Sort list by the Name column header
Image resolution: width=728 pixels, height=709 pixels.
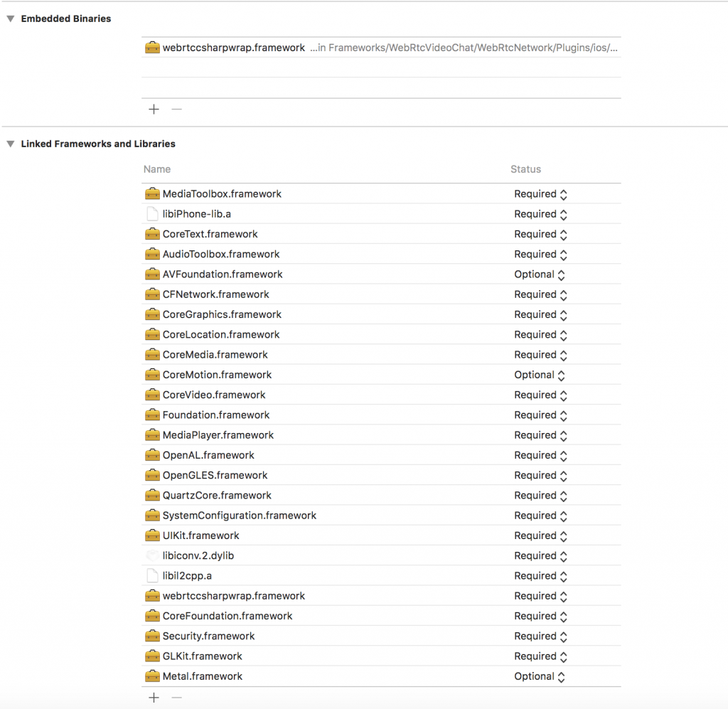click(157, 169)
